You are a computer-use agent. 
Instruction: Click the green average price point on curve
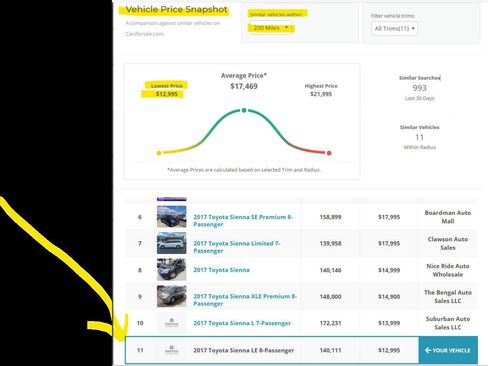[244, 110]
